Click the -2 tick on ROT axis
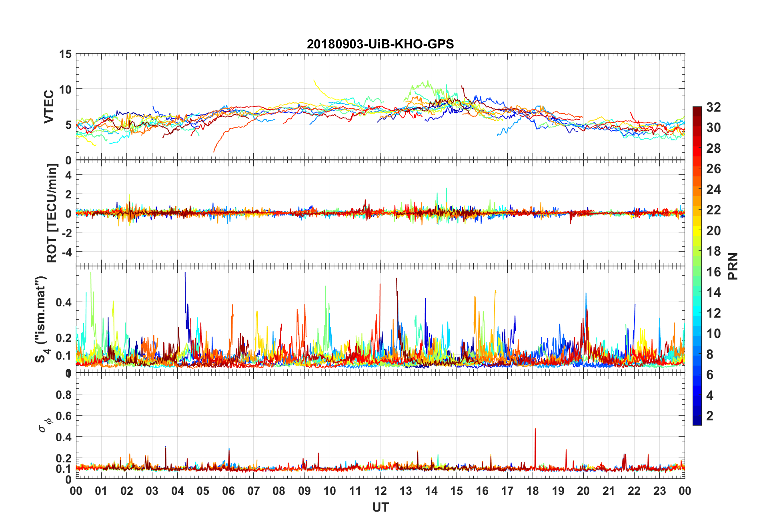 [x=66, y=233]
